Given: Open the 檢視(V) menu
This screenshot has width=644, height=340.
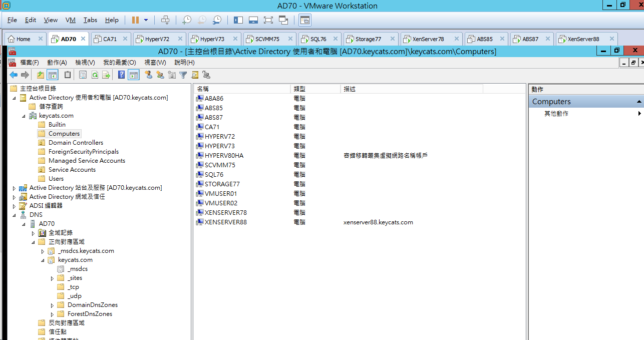Looking at the screenshot, I should 85,63.
